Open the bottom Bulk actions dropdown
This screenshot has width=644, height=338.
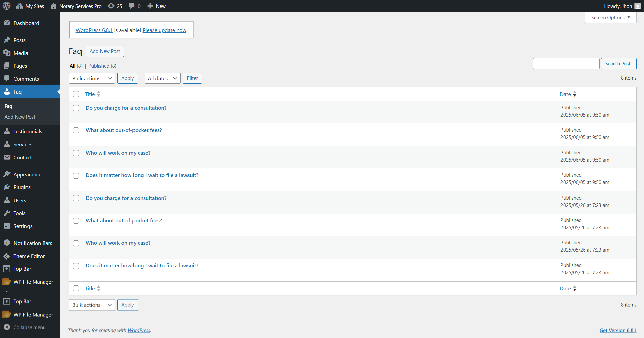(x=92, y=305)
